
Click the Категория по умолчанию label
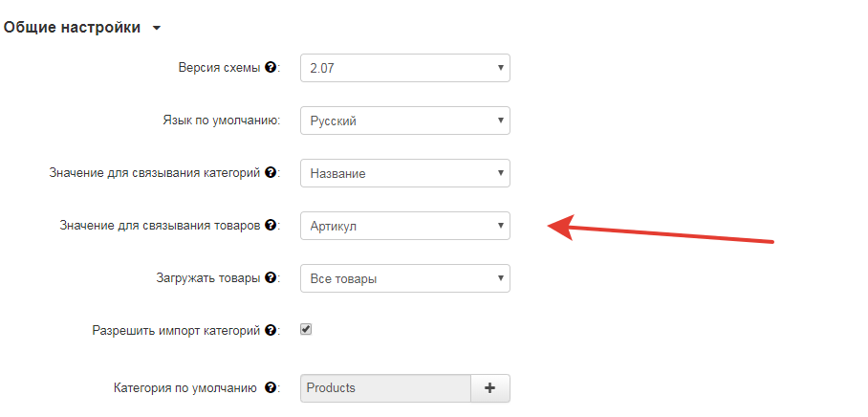[x=184, y=387]
